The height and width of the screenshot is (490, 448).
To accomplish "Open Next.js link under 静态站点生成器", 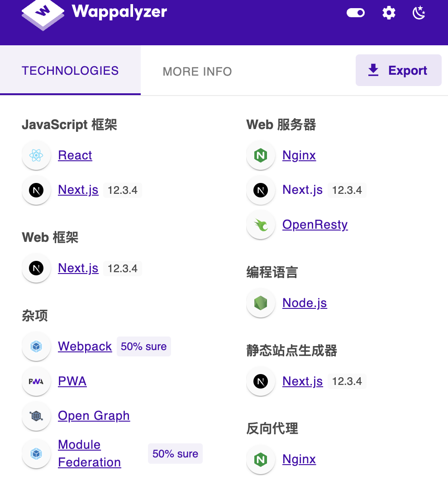I will (x=303, y=381).
